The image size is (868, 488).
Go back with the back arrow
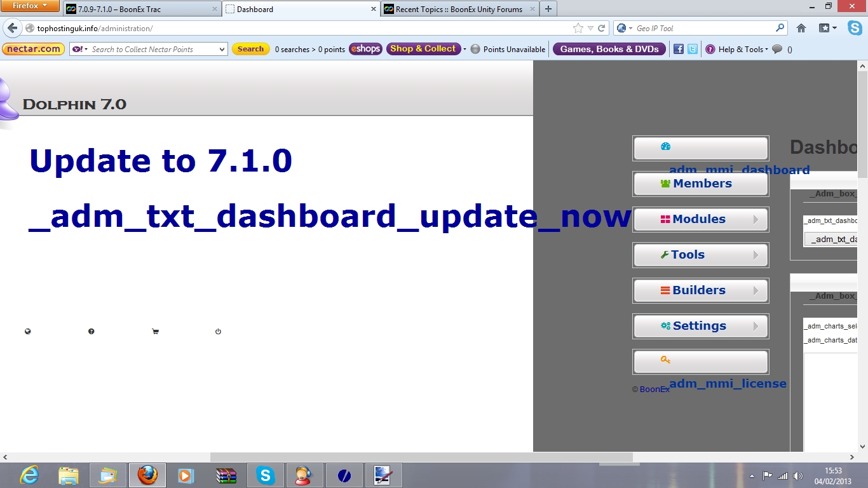12,29
